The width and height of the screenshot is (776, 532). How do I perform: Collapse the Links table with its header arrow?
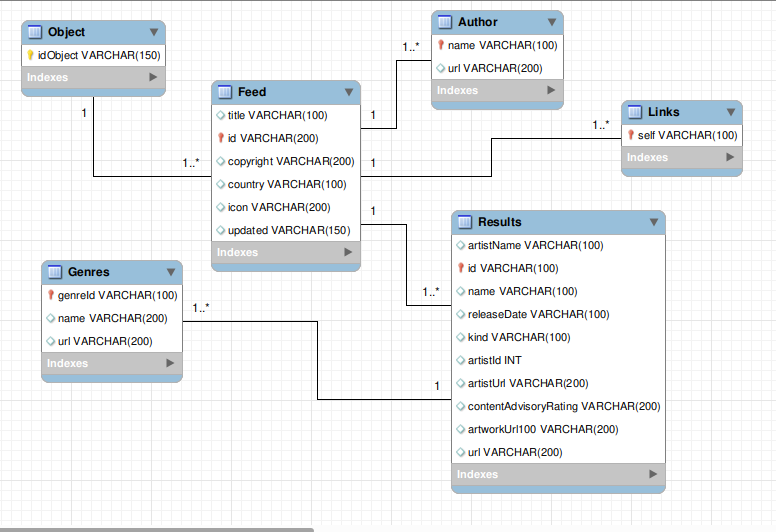coord(731,112)
